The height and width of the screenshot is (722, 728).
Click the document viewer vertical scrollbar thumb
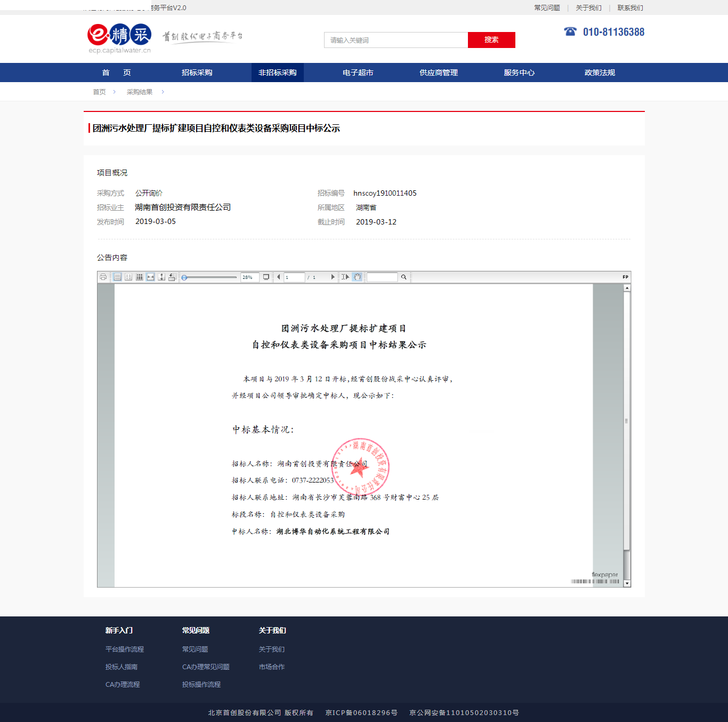coord(627,421)
